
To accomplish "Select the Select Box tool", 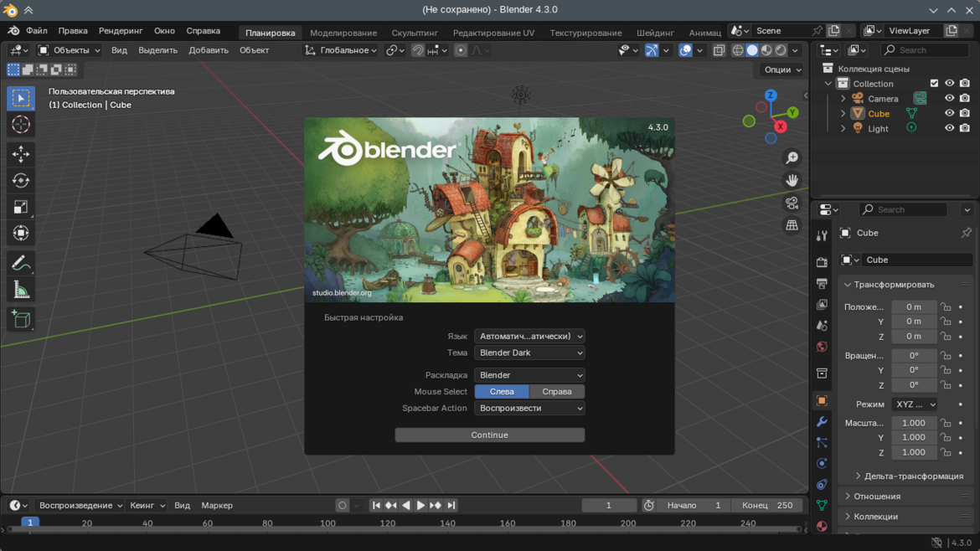I will (x=21, y=99).
